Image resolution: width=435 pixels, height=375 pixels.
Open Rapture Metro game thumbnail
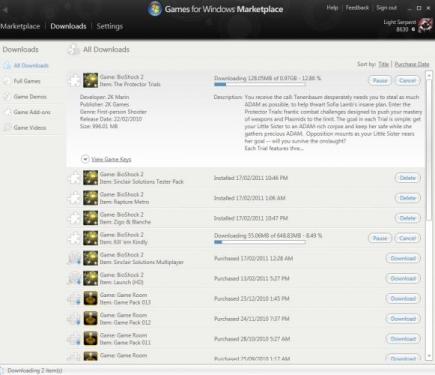tap(90, 198)
